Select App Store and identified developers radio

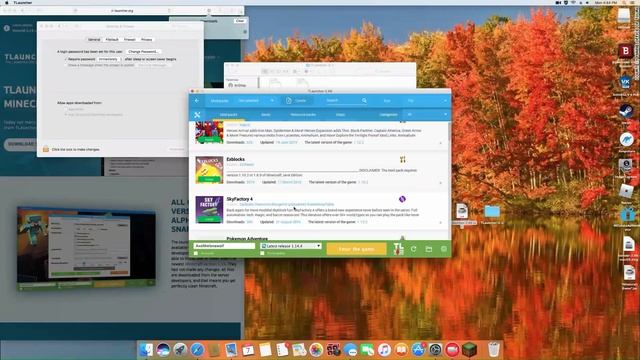[x=66, y=115]
